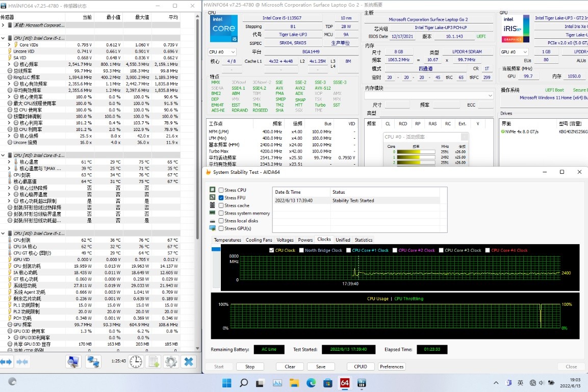Switch to the Temperatures tab
588x392 pixels.
[x=227, y=240]
